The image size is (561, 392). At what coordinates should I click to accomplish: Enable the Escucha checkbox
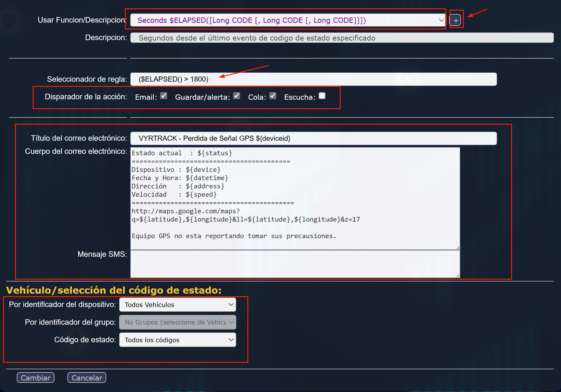(322, 96)
